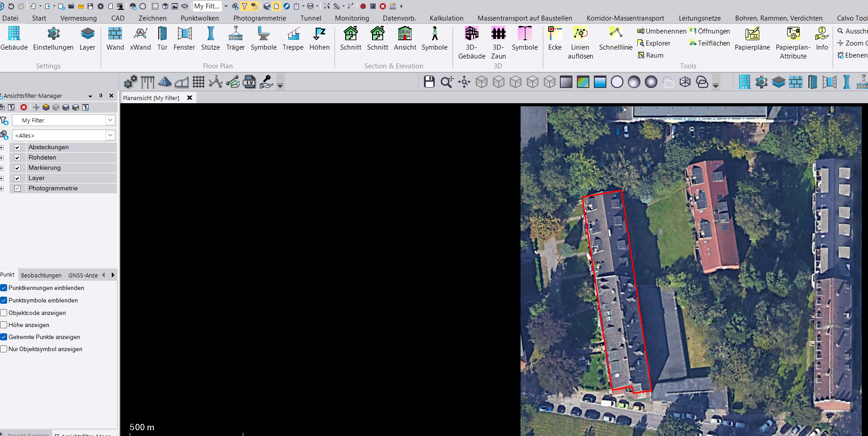Click the Umbenennen button
The height and width of the screenshot is (436, 868).
click(661, 31)
